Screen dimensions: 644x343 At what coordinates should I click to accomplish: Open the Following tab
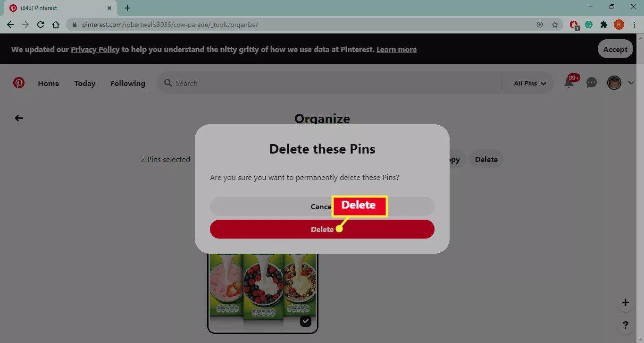(x=128, y=83)
